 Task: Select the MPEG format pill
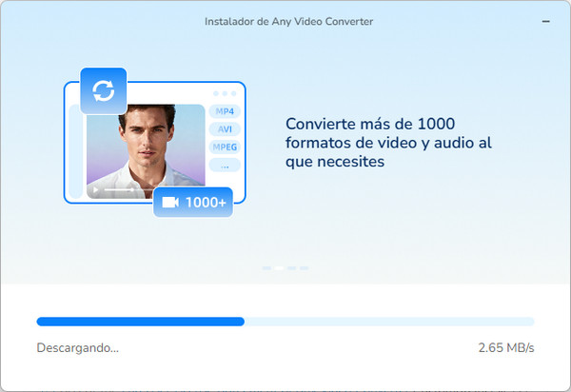pyautogui.click(x=225, y=147)
